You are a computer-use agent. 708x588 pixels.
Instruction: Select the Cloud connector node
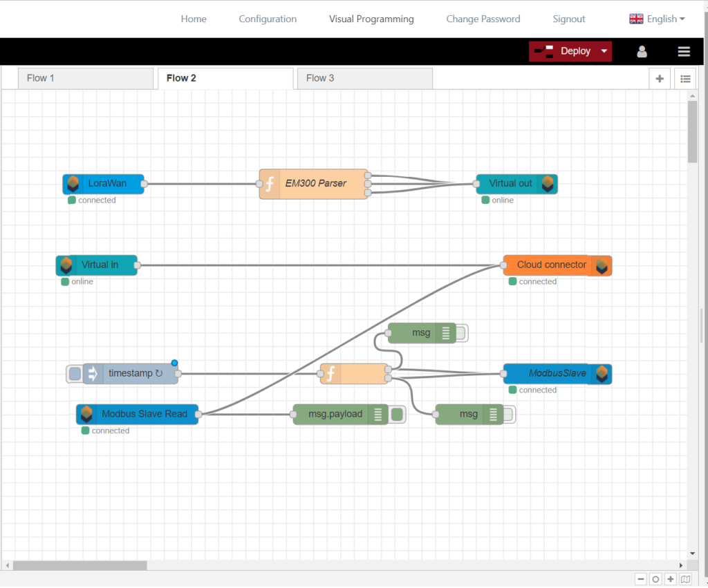[558, 266]
